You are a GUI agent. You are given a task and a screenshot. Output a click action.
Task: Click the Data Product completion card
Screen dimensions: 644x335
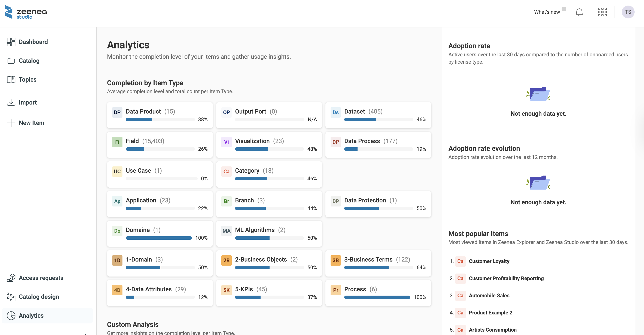pyautogui.click(x=160, y=115)
